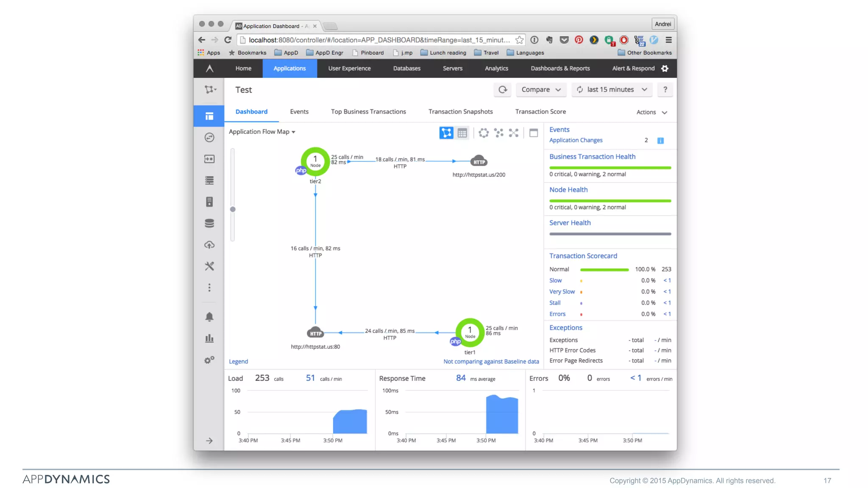The height and width of the screenshot is (488, 868).
Task: Maximize the flow map panel icon
Action: pos(534,133)
